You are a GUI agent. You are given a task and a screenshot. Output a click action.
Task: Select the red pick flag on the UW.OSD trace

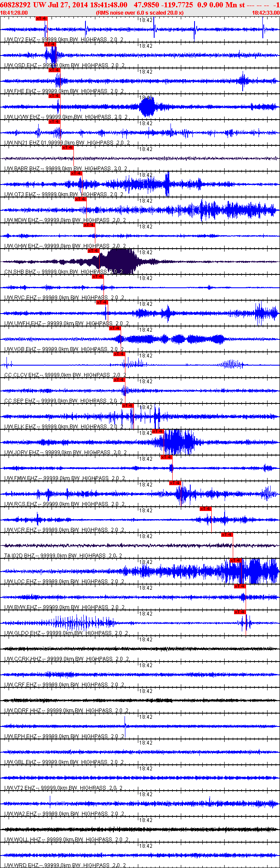[50, 44]
